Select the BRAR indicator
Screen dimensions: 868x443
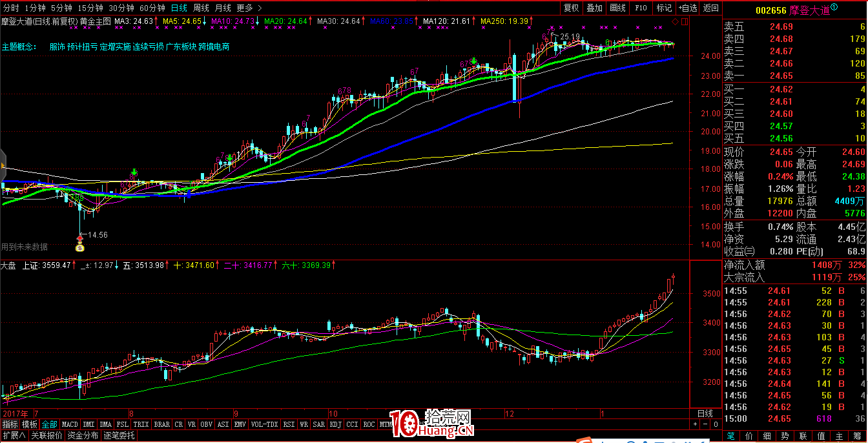[x=162, y=424]
